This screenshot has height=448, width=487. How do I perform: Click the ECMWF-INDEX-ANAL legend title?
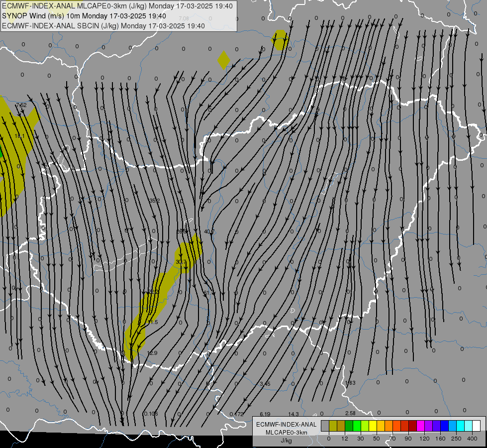pyautogui.click(x=286, y=425)
